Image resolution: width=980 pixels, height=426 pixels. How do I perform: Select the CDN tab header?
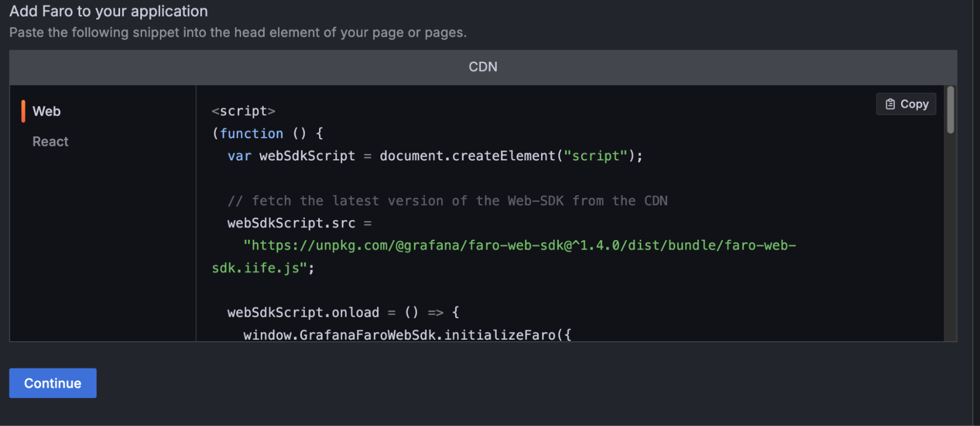[x=483, y=67]
